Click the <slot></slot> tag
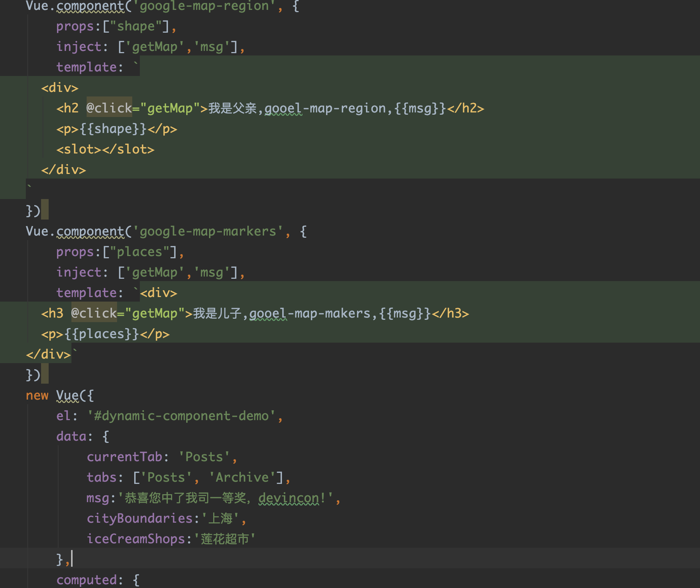Viewport: 700px width, 588px height. [105, 150]
